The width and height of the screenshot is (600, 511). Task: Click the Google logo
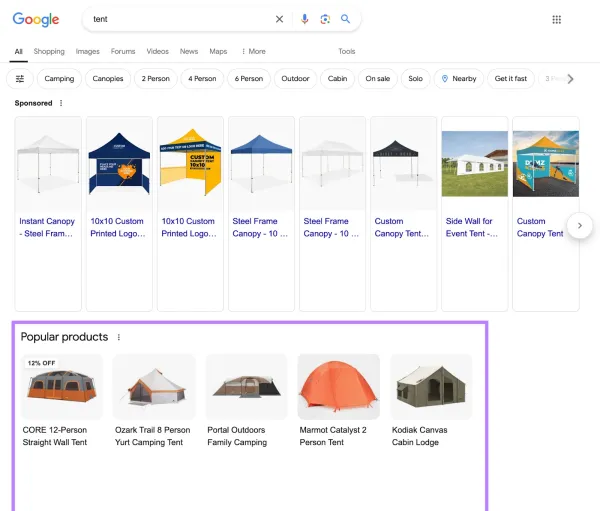tap(36, 19)
